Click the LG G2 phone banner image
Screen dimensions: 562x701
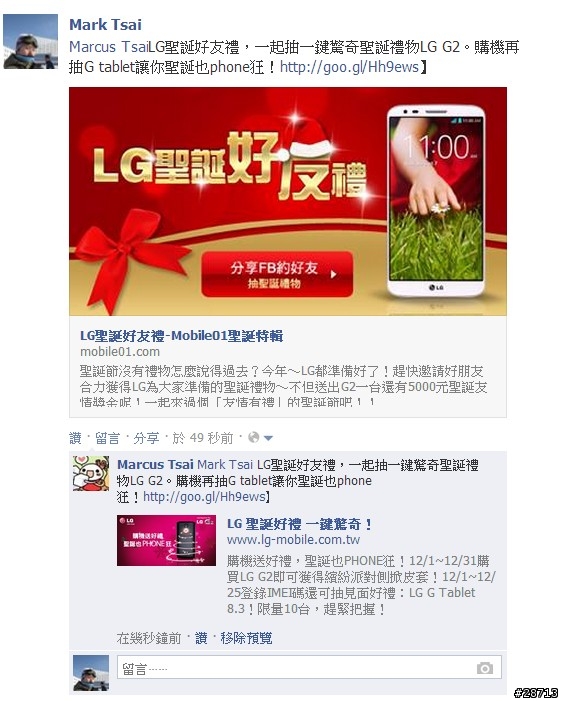click(288, 202)
